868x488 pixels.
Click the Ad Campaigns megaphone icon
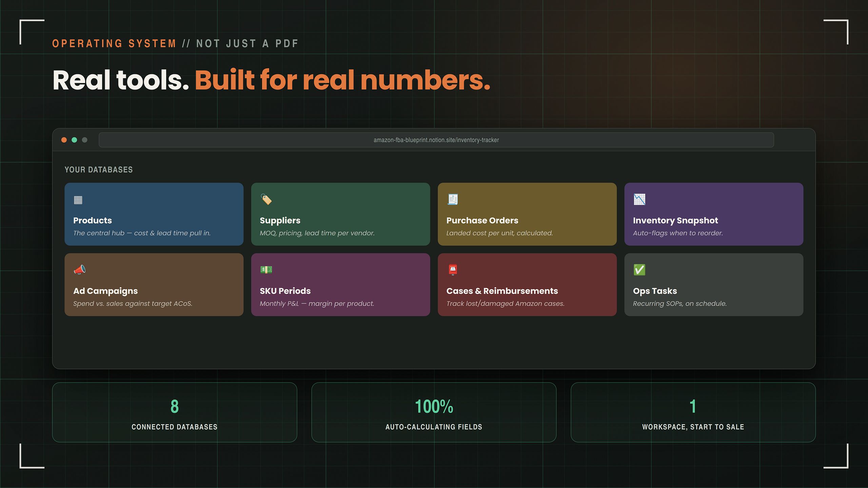pyautogui.click(x=80, y=270)
